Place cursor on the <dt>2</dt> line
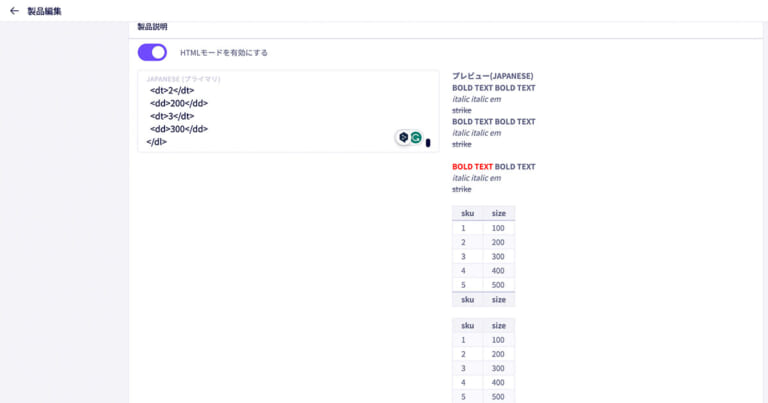768x403 pixels. tap(172, 90)
